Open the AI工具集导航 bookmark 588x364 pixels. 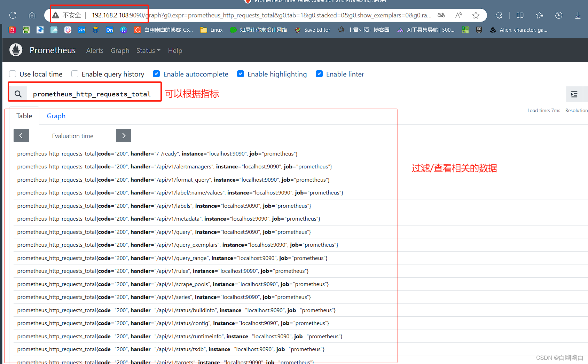click(426, 30)
